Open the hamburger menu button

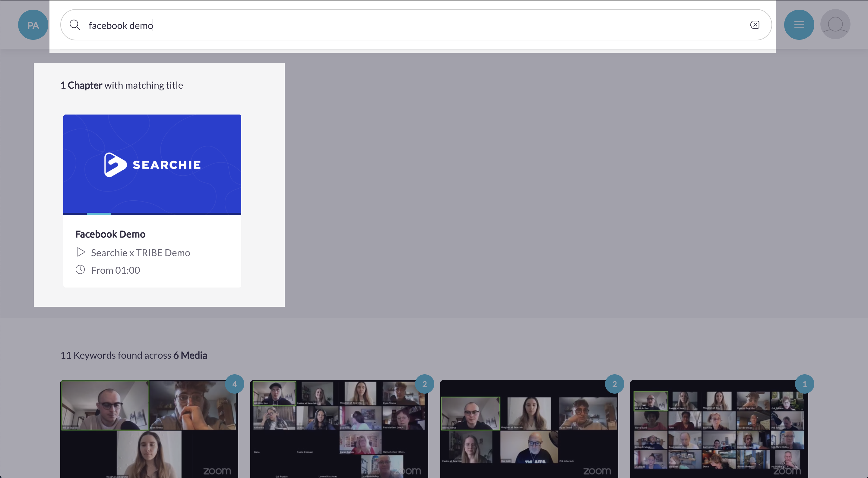pos(799,25)
